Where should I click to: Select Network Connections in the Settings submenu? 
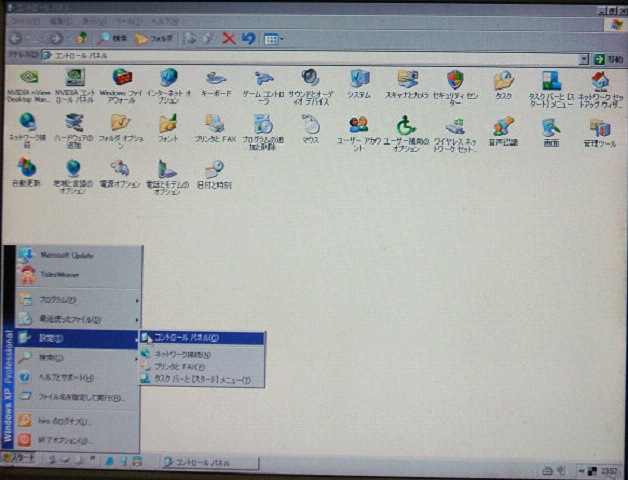(190, 353)
